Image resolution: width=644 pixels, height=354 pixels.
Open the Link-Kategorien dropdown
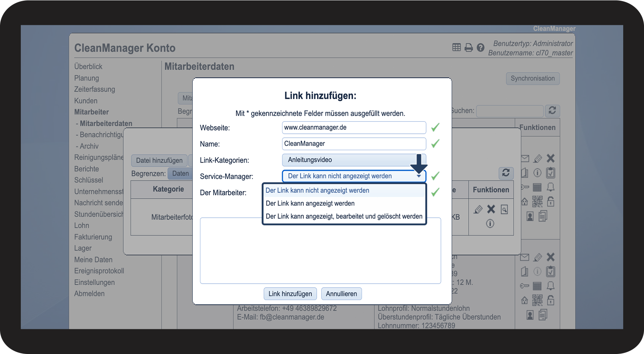(350, 160)
